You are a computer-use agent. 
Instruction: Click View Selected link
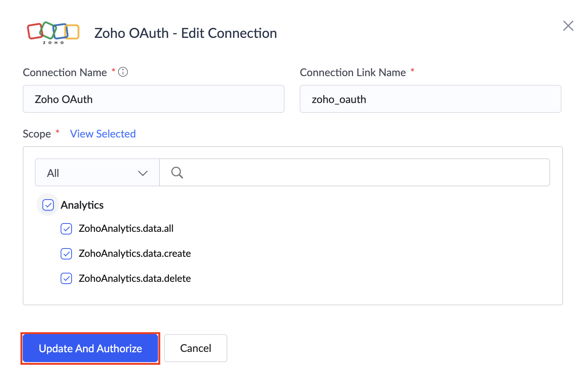(x=103, y=134)
